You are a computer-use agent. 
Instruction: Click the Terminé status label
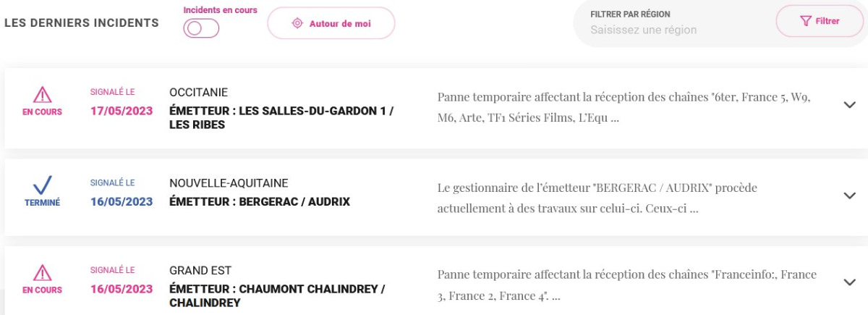click(x=43, y=203)
